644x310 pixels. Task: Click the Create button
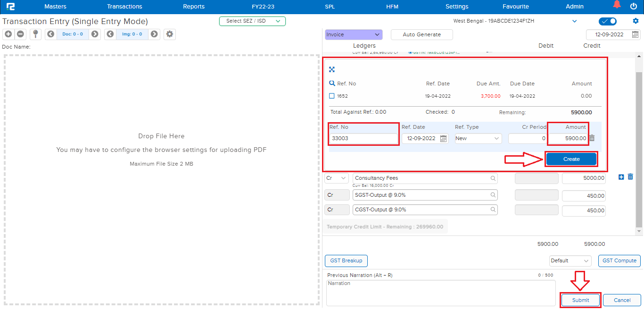pos(571,159)
